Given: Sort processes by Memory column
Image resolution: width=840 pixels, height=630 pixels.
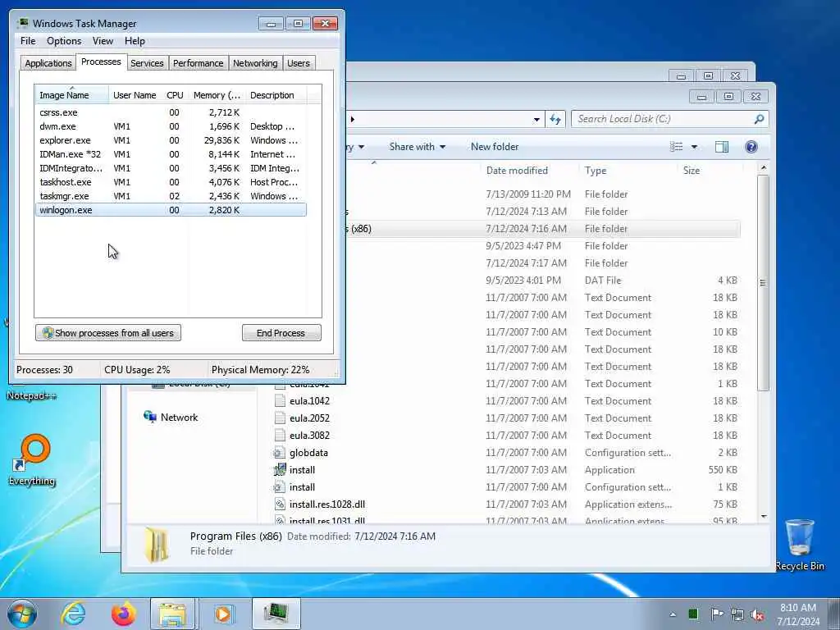Looking at the screenshot, I should tap(217, 95).
